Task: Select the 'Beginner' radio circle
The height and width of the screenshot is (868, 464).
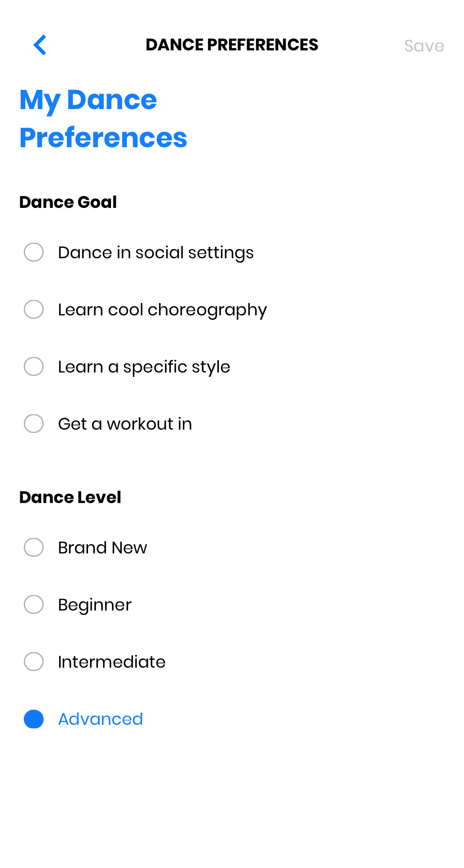Action: [x=34, y=605]
